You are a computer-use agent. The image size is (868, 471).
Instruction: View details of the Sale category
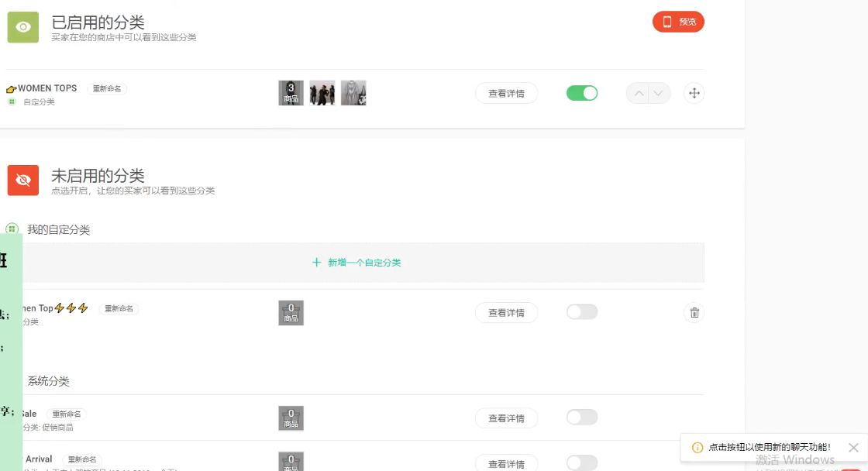tap(506, 418)
